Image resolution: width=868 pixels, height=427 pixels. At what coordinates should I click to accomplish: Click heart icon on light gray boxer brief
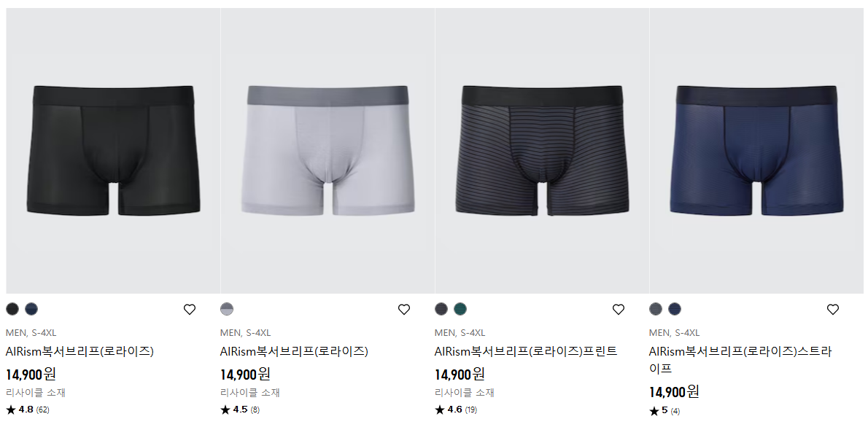404,309
